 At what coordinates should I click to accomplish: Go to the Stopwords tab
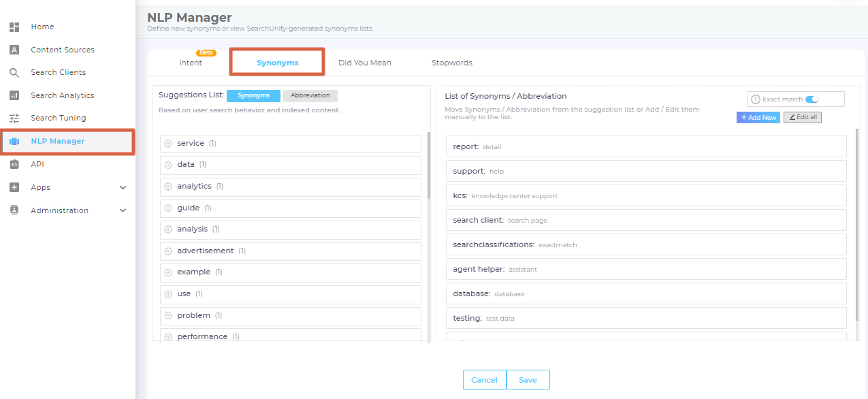tap(452, 63)
